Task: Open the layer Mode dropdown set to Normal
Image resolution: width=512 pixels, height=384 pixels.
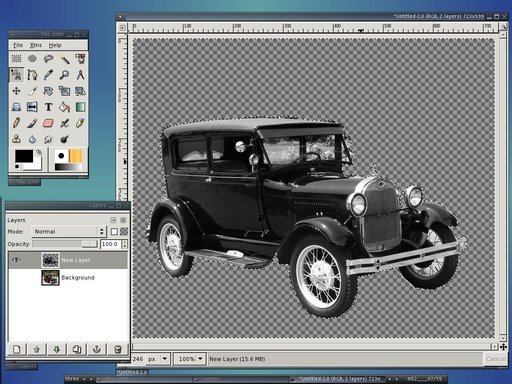Action: pos(69,231)
